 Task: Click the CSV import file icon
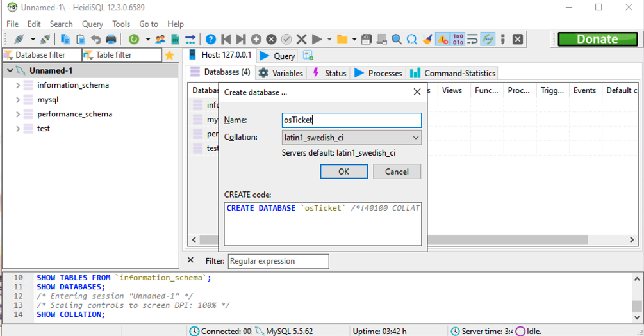[x=176, y=40]
